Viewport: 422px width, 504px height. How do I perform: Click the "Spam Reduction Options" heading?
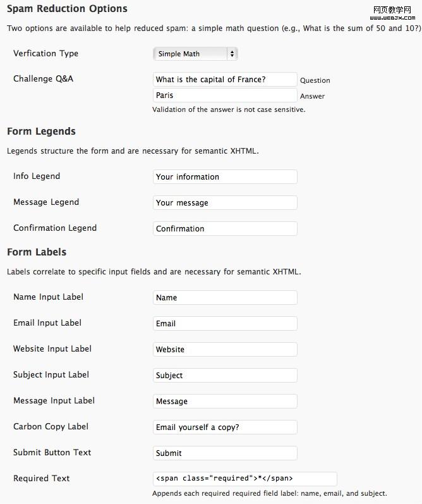(x=67, y=9)
